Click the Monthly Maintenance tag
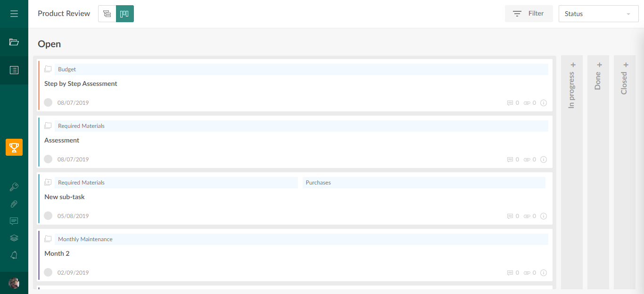Image resolution: width=644 pixels, height=294 pixels. tap(301, 239)
